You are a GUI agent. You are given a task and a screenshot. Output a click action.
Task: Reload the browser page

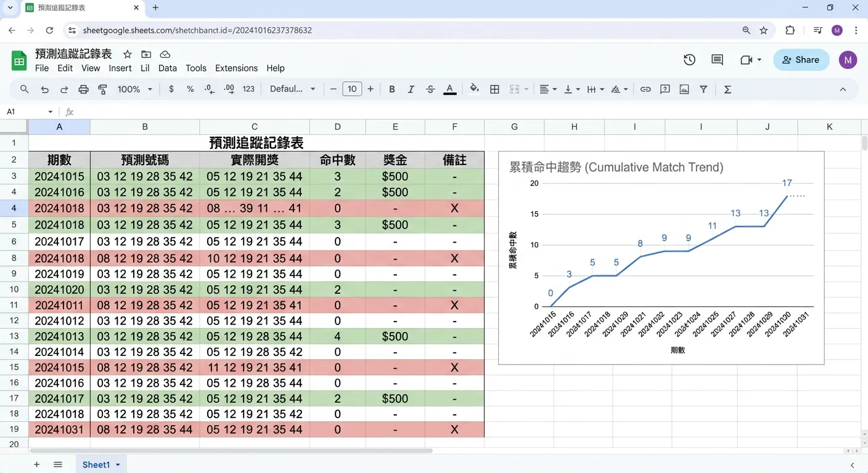[49, 30]
